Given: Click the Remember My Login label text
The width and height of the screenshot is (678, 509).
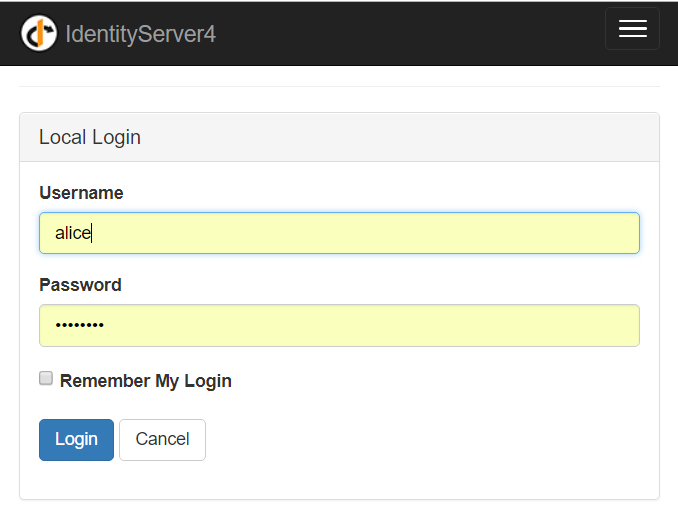Looking at the screenshot, I should pos(146,381).
